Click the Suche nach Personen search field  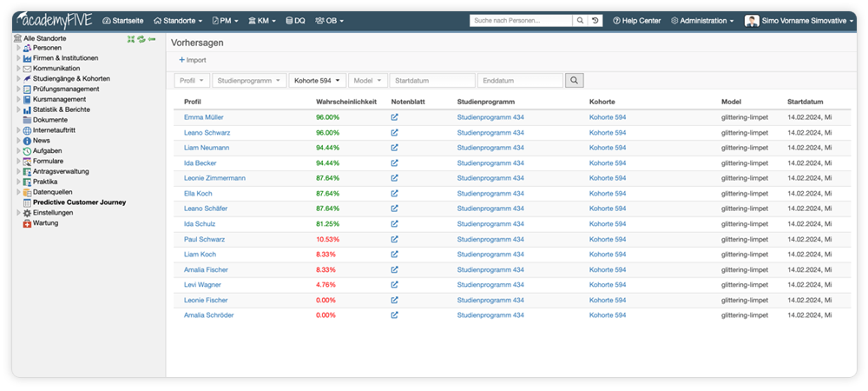pyautogui.click(x=521, y=21)
